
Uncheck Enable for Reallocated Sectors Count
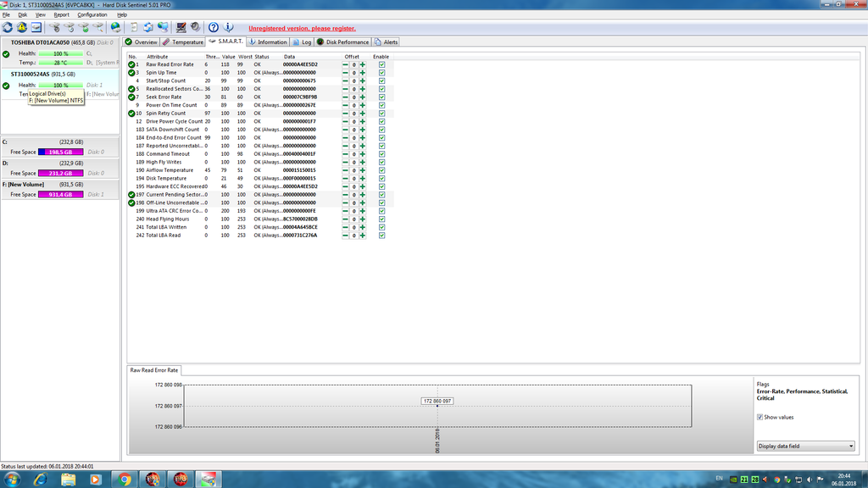click(382, 89)
